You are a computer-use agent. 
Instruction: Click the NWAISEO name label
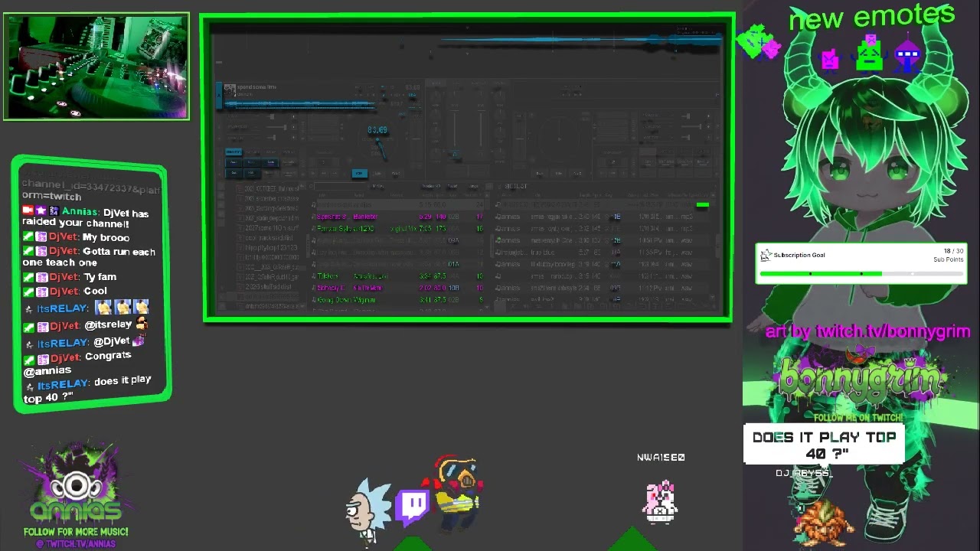(661, 458)
